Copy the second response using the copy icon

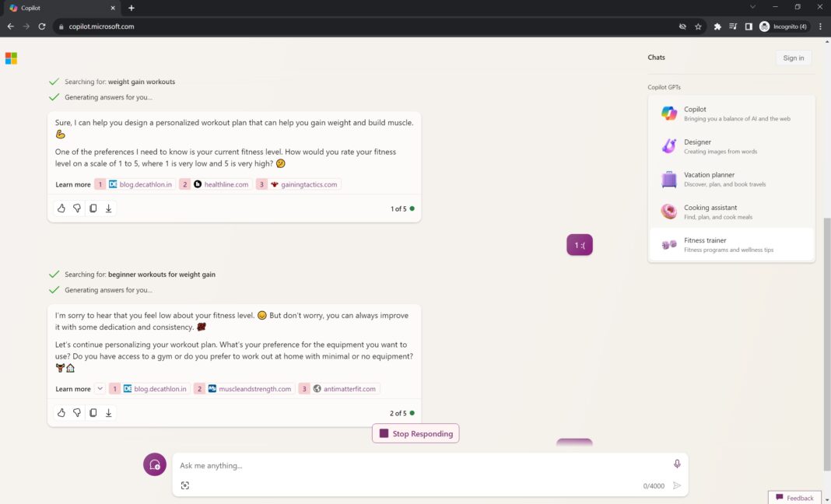coord(93,412)
